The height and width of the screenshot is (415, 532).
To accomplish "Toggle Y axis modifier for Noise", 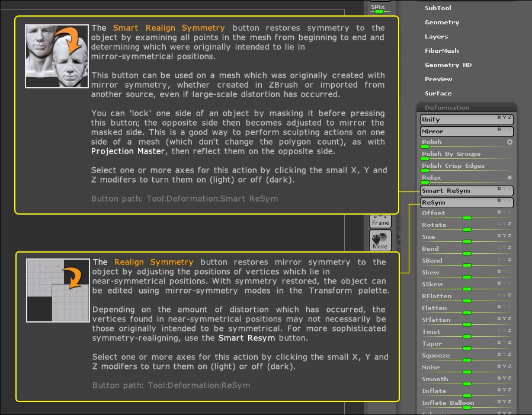I will (x=505, y=366).
